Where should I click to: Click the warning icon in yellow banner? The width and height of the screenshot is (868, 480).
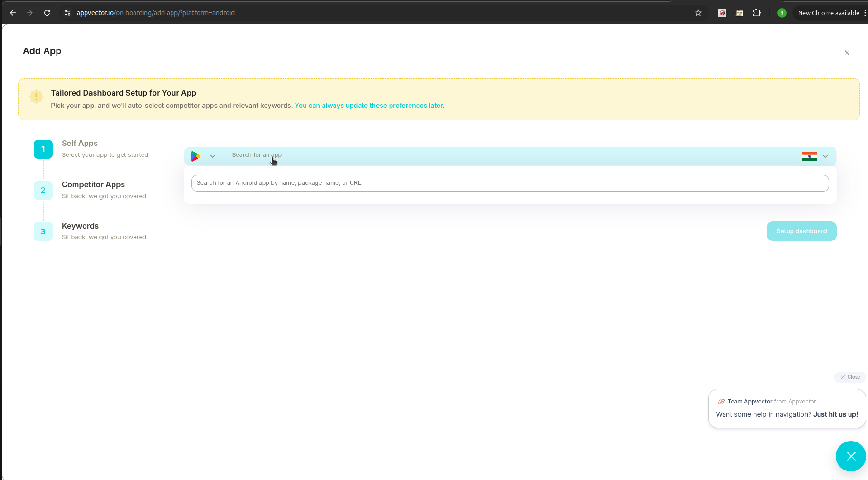36,96
